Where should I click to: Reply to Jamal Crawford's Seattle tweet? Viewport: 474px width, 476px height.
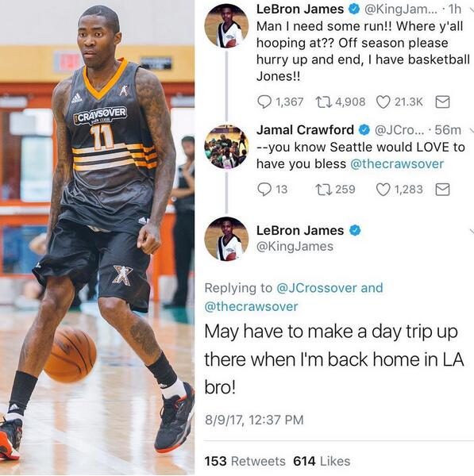click(264, 189)
